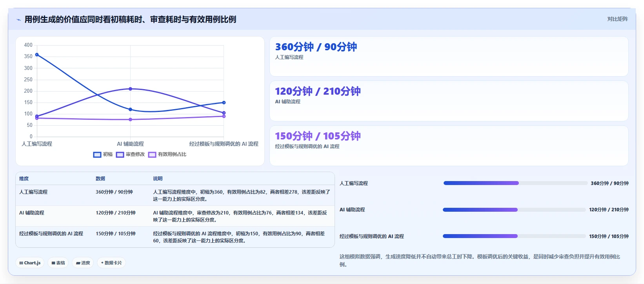The width and height of the screenshot is (644, 284).
Task: Click the 进度 tag
Action: click(83, 263)
